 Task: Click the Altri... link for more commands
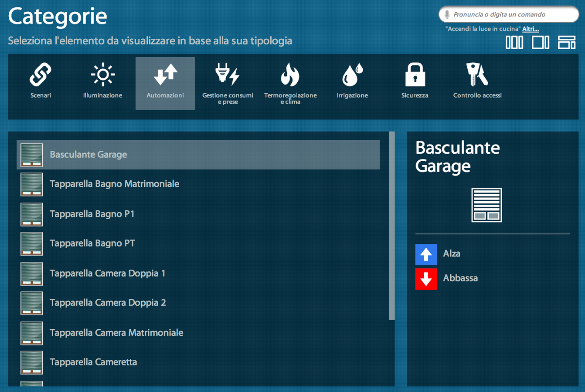tap(531, 29)
